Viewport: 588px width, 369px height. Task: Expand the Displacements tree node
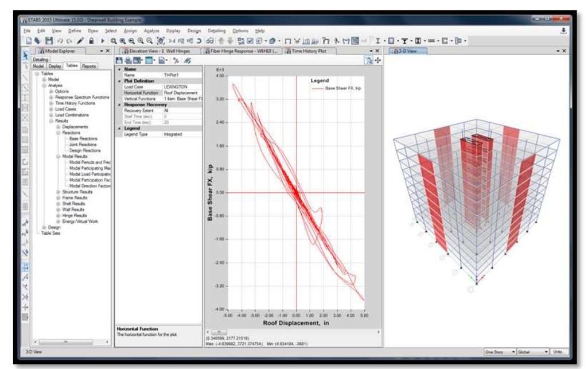tap(58, 127)
